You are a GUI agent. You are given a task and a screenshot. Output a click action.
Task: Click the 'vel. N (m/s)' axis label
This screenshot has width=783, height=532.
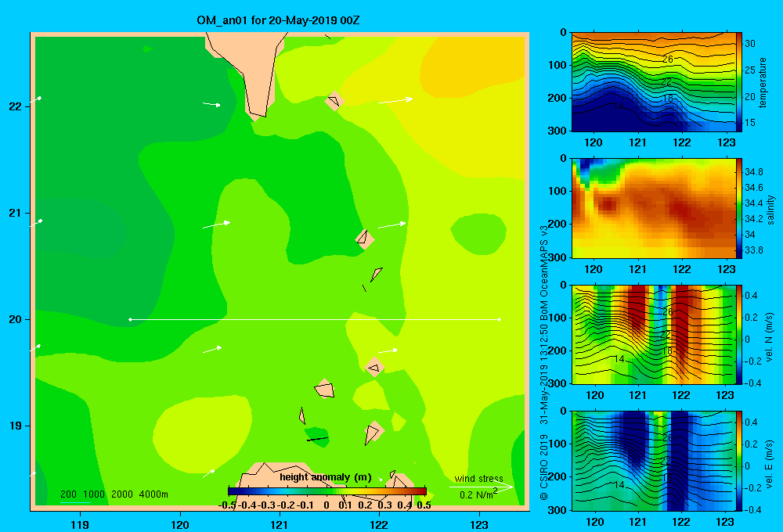770,337
